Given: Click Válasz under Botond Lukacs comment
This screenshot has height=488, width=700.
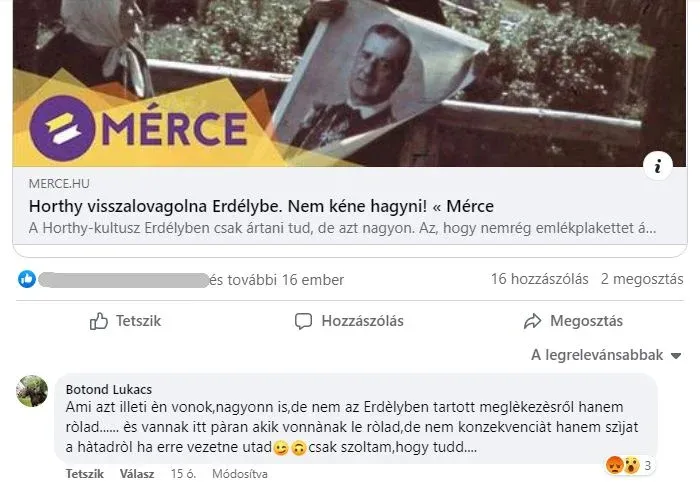Looking at the screenshot, I should pos(137,474).
